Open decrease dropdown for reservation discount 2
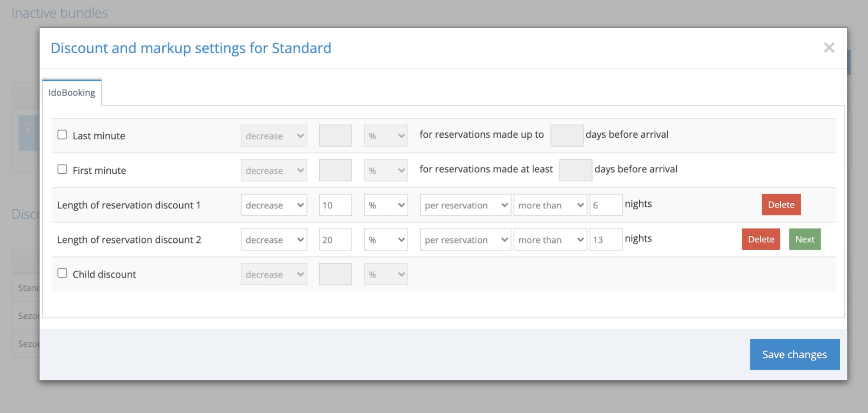Screen dimensions: 868x413 click(274, 240)
